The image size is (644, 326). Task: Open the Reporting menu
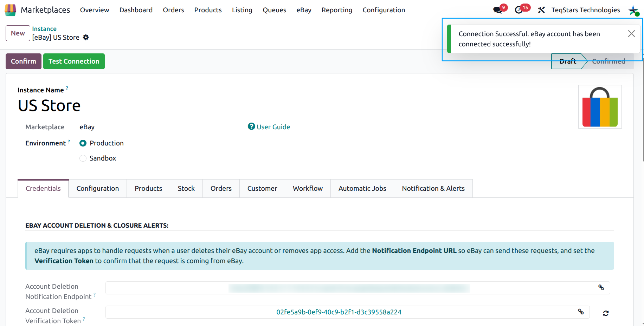coord(337,10)
